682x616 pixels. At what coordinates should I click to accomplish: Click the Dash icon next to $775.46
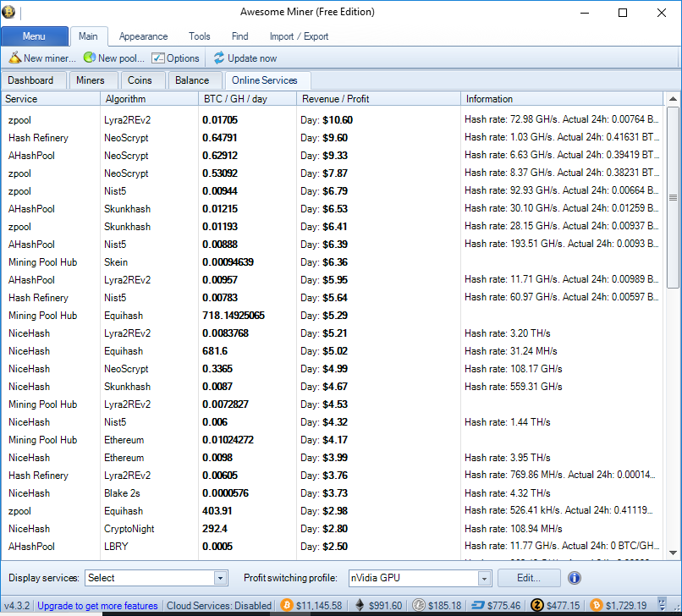click(x=478, y=605)
